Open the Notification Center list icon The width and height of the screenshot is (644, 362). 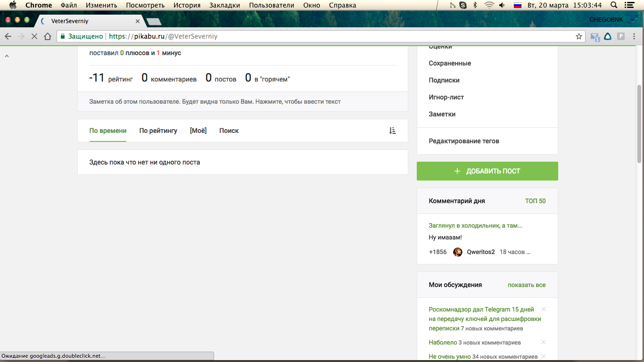click(x=628, y=5)
